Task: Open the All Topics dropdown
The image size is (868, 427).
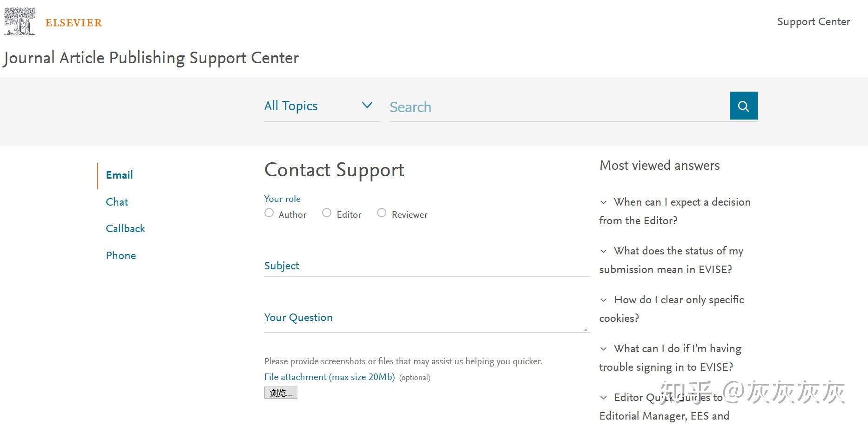Action: pyautogui.click(x=322, y=106)
